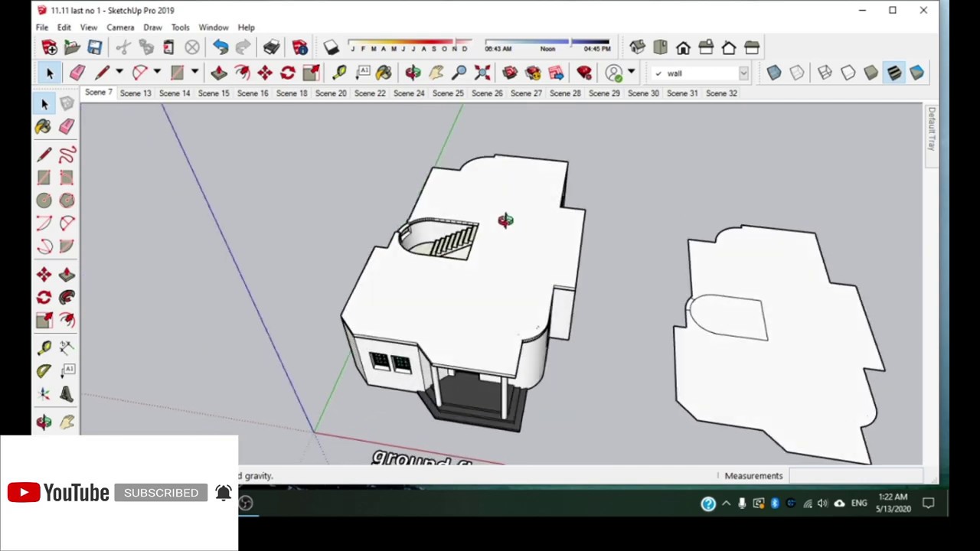This screenshot has height=551, width=980.
Task: Select the Pie arc tool
Action: 67,246
